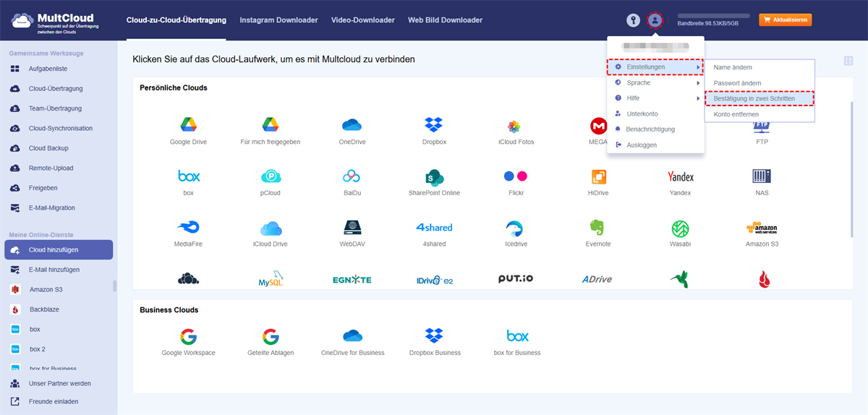868x415 pixels.
Task: Click the Aktualisieren upgrade button
Action: (785, 20)
